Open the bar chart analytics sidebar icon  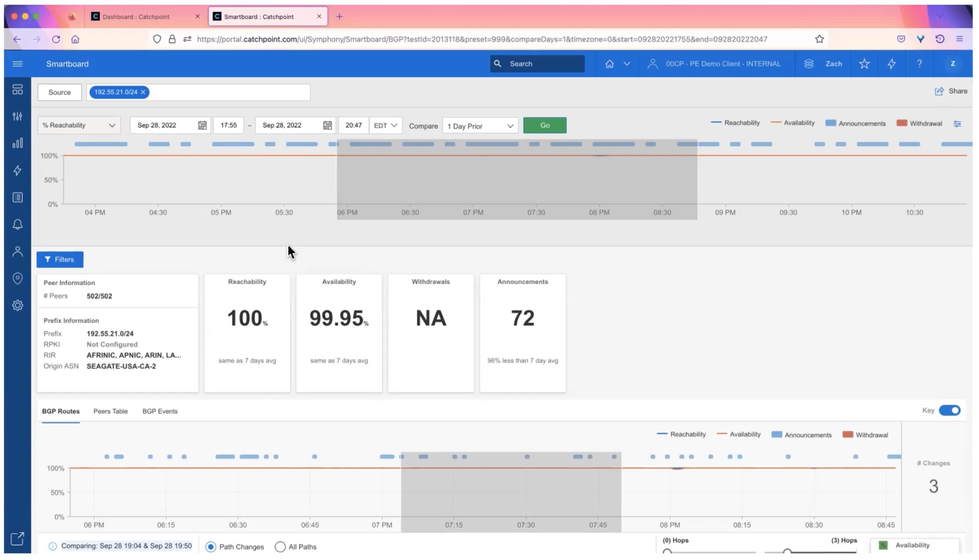17,143
